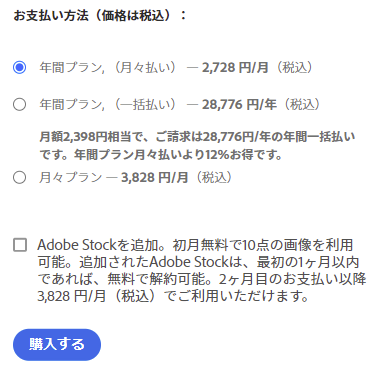Choose the 年間プラン（一括払い）radio button
The image size is (388, 366).
[19, 104]
